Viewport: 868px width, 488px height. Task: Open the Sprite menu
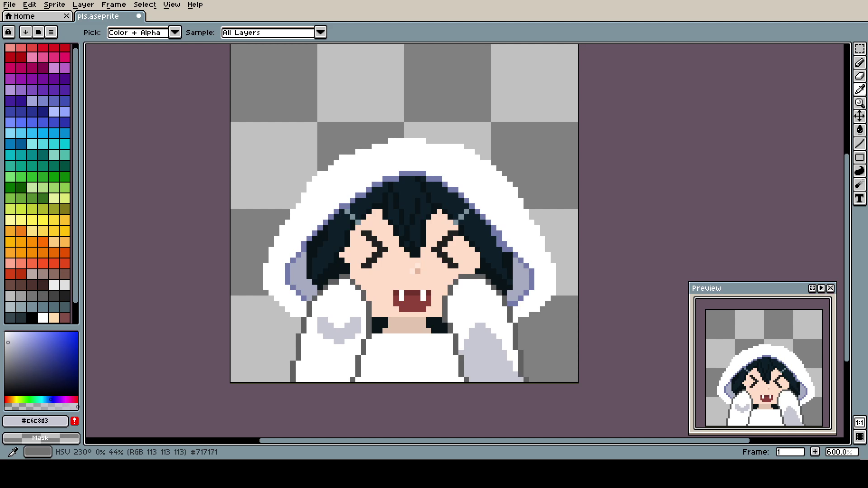pos(54,5)
